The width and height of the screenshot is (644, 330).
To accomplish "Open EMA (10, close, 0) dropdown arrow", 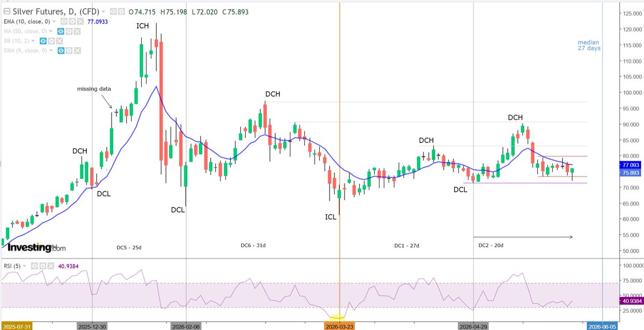I will 54,22.
